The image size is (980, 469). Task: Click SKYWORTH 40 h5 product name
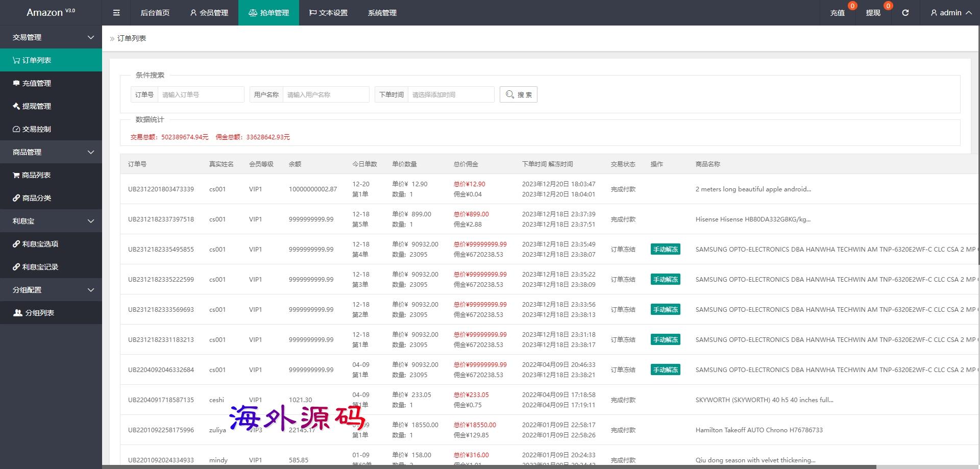coord(764,400)
